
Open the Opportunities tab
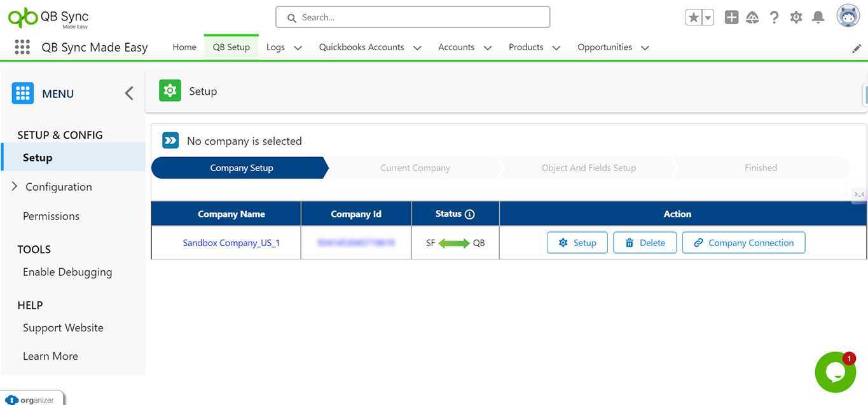click(x=605, y=47)
